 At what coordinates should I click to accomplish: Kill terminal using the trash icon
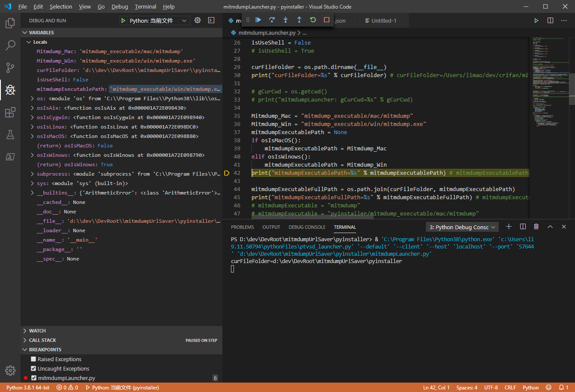[536, 227]
